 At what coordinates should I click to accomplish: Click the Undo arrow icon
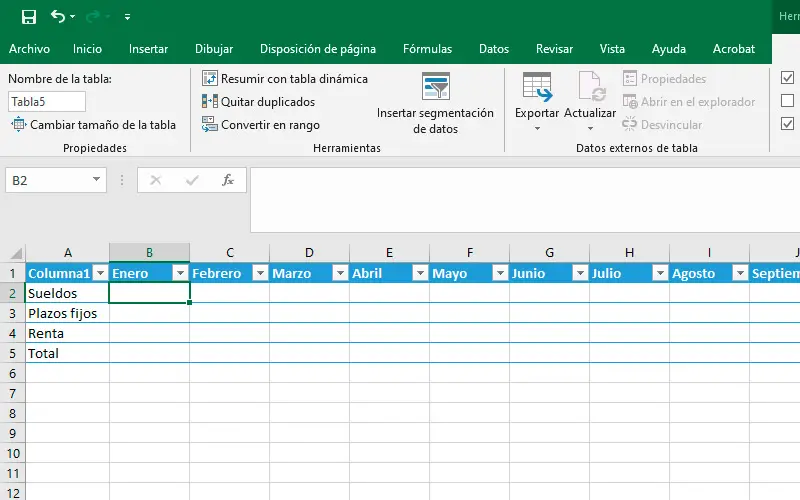(x=57, y=17)
